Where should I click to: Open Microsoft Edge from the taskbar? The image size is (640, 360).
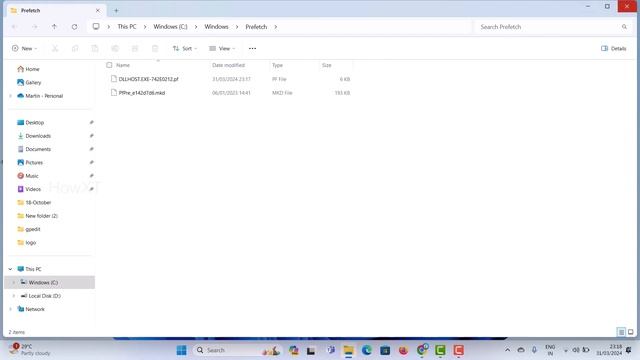tap(367, 350)
